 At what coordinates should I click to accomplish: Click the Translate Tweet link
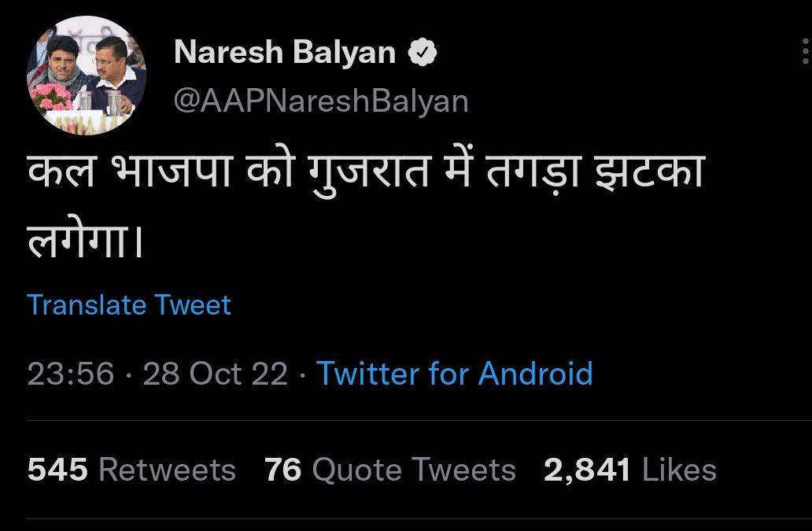(x=129, y=305)
